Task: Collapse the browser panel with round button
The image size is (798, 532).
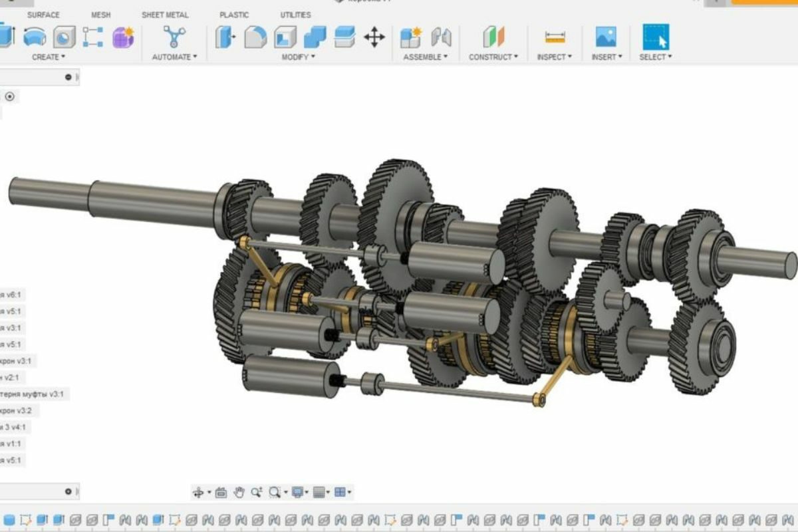Action: (x=68, y=78)
